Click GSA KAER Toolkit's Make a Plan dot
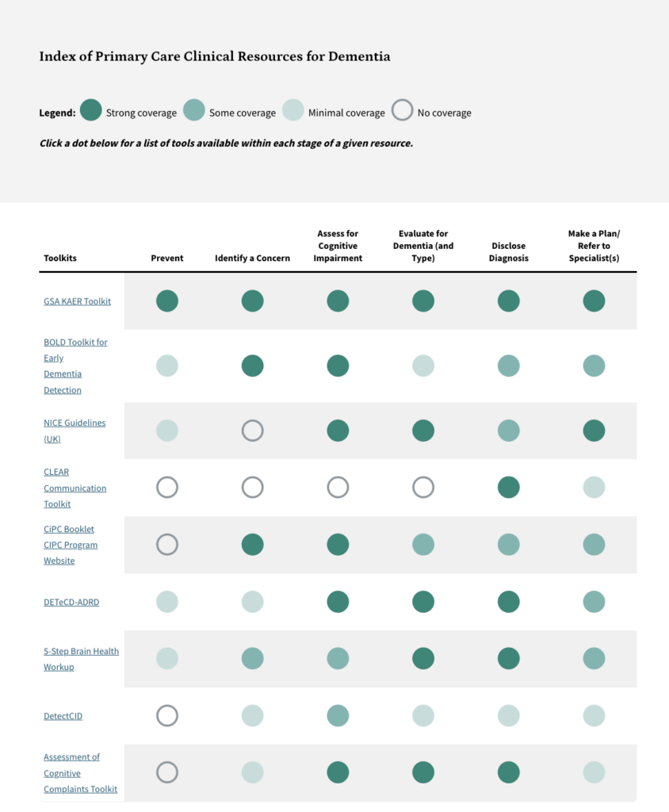669x812 pixels. point(594,301)
